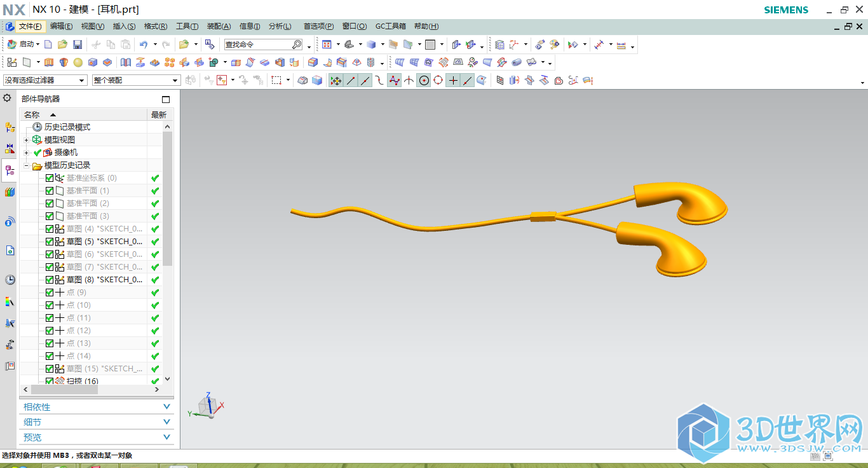Click the Tube surface icon

click(517, 62)
